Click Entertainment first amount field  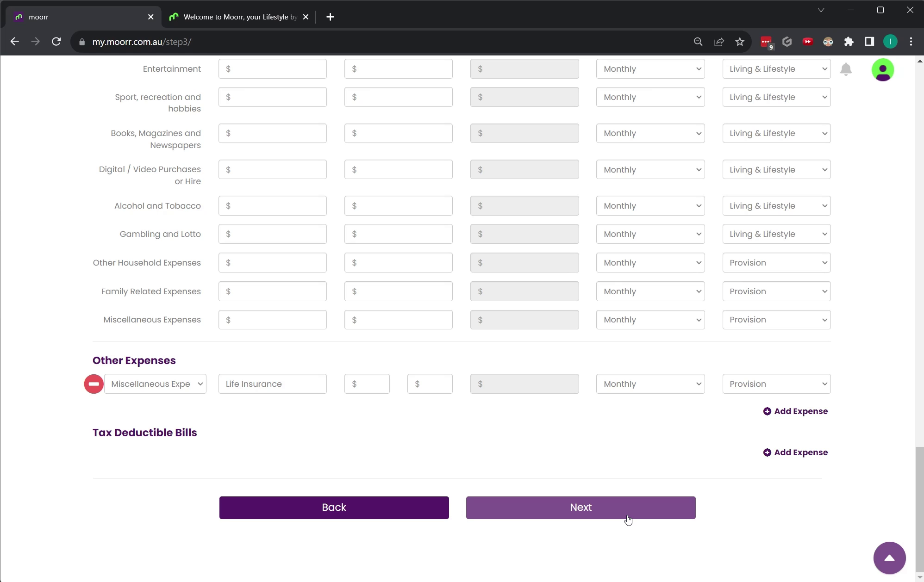pos(272,69)
